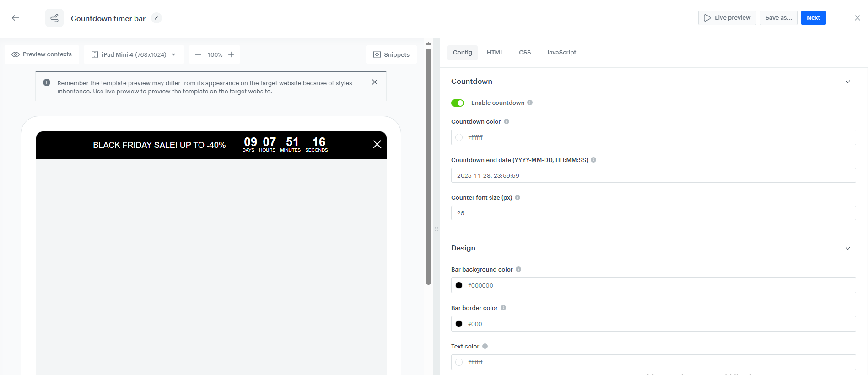Disable the Enable countdown toggle
The width and height of the screenshot is (868, 375).
tap(458, 103)
